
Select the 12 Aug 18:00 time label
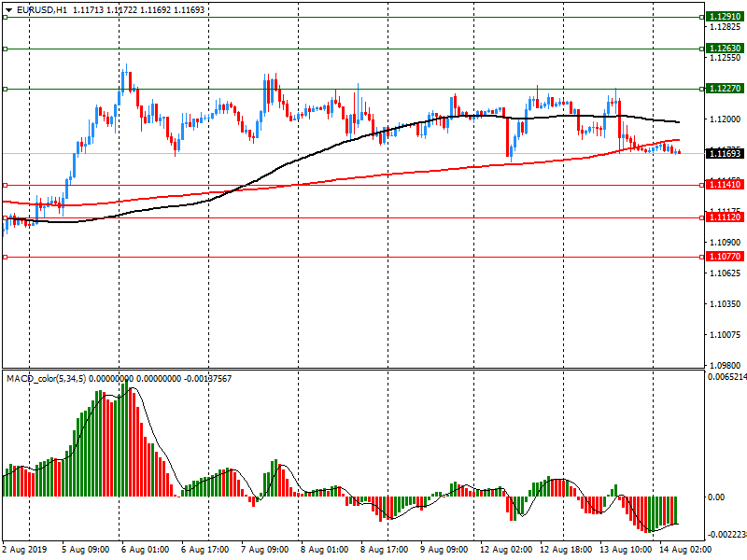(x=566, y=550)
